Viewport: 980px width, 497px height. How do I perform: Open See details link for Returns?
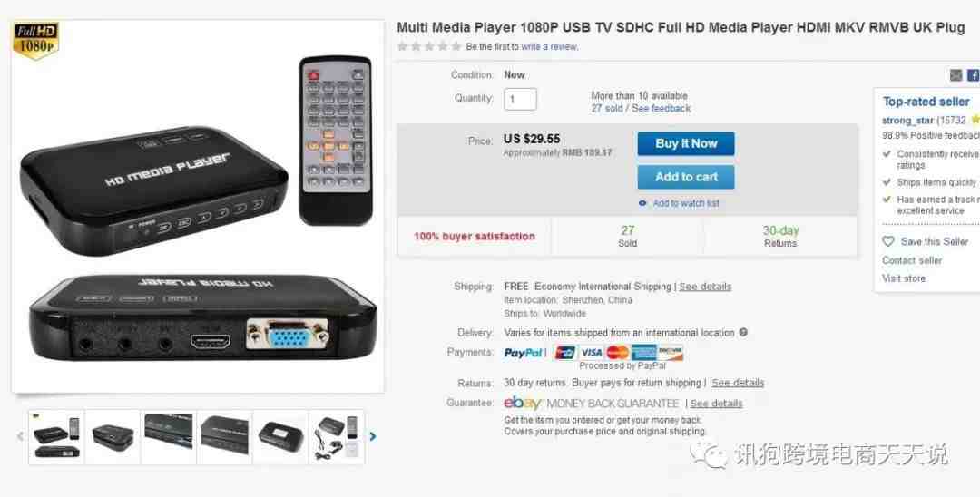738,383
